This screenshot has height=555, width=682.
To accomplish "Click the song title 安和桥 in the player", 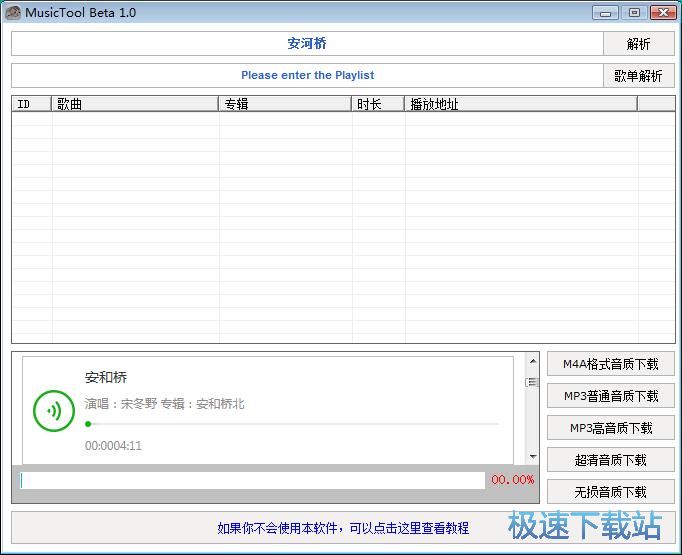I will tap(106, 377).
